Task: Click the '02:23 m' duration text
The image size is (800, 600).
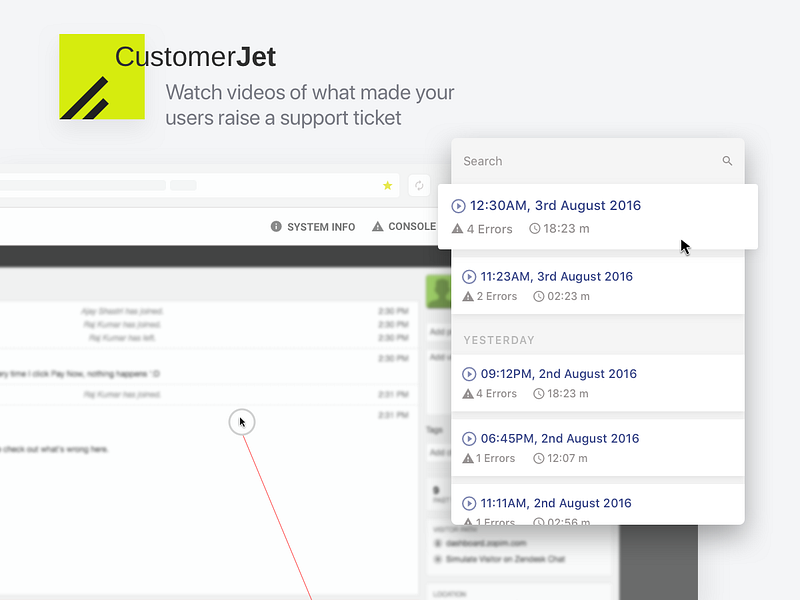Action: tap(568, 296)
